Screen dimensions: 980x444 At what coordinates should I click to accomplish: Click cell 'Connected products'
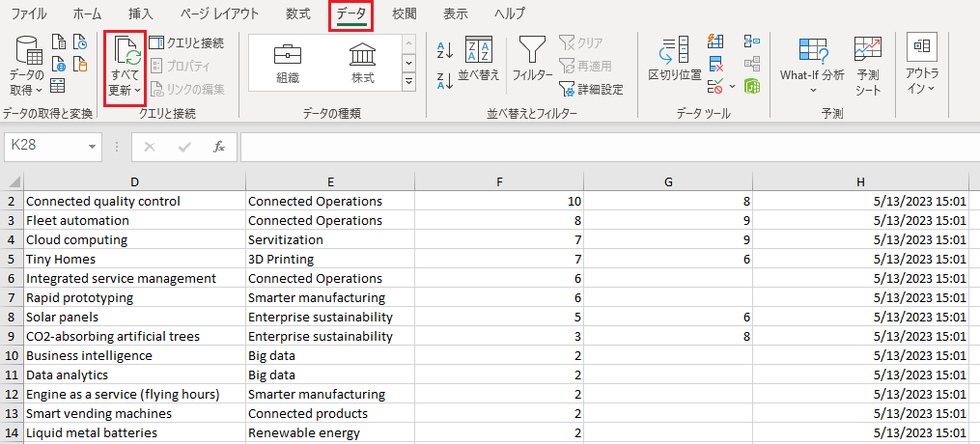pos(330,414)
